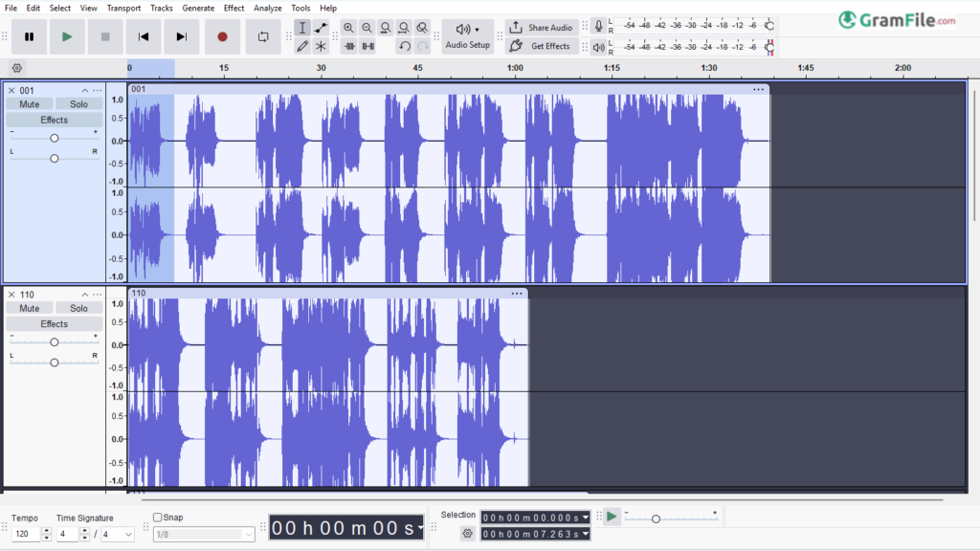Click the Skip to End button
The height and width of the screenshot is (551, 980).
(182, 36)
